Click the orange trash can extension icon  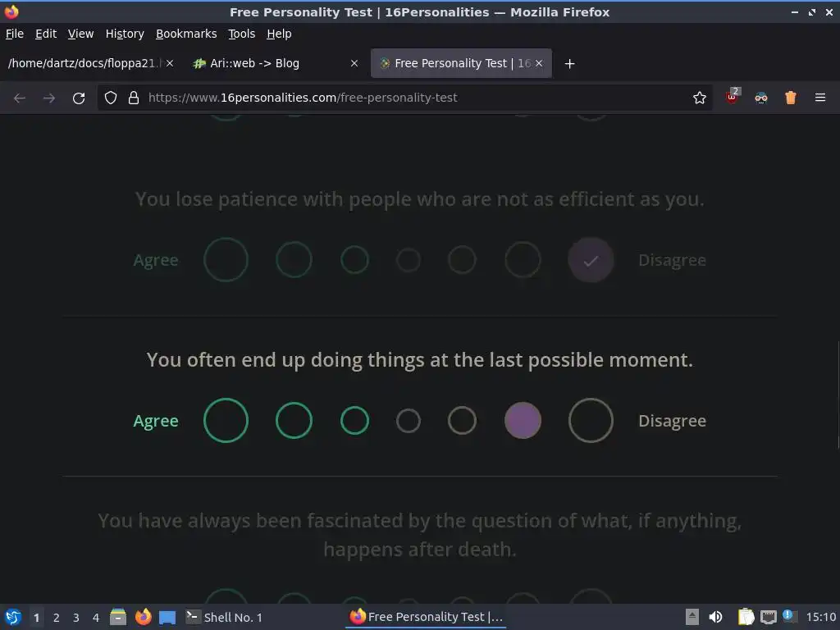[791, 98]
